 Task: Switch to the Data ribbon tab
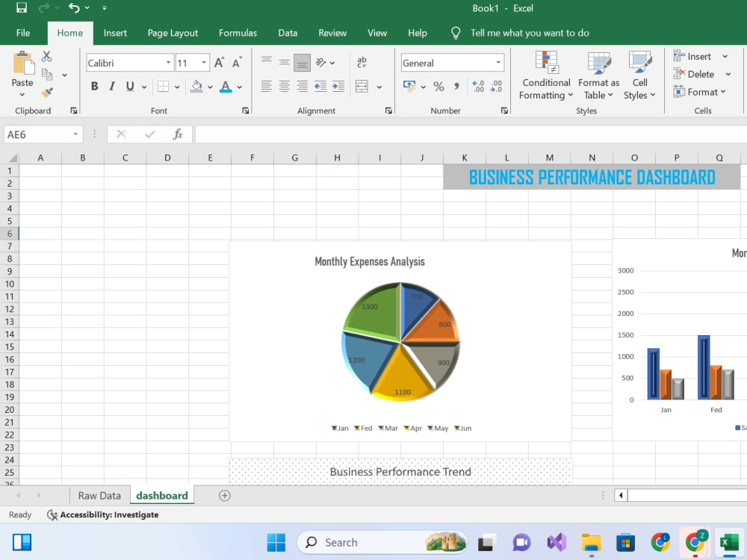point(288,33)
